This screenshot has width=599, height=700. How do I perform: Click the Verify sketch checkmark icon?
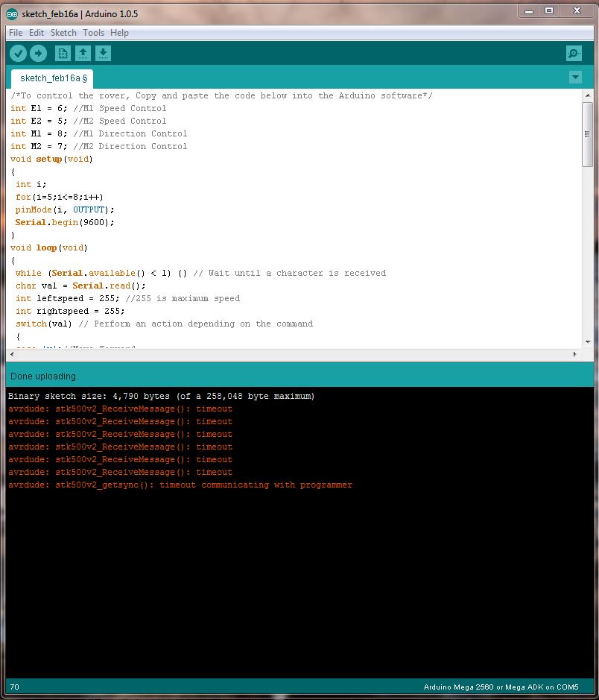point(19,54)
